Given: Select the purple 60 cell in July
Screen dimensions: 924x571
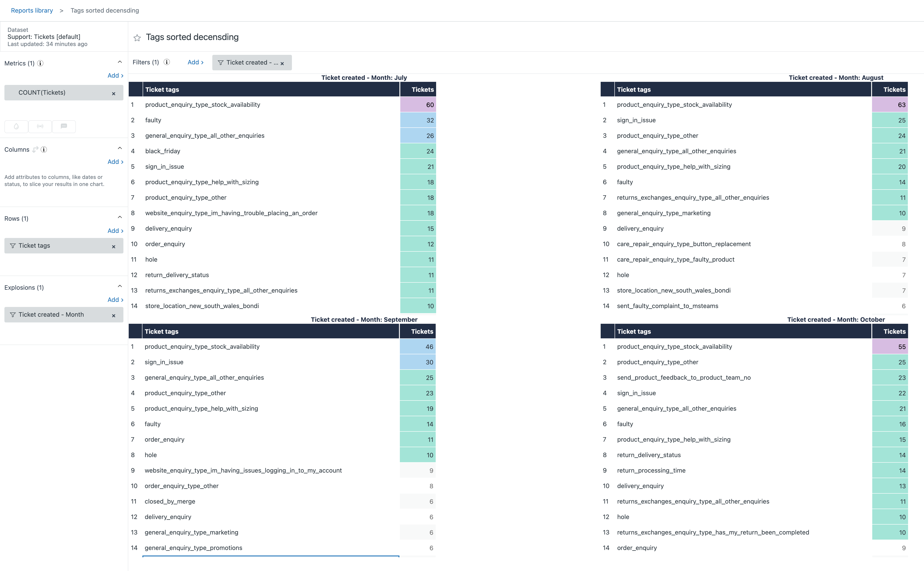Looking at the screenshot, I should pos(418,105).
